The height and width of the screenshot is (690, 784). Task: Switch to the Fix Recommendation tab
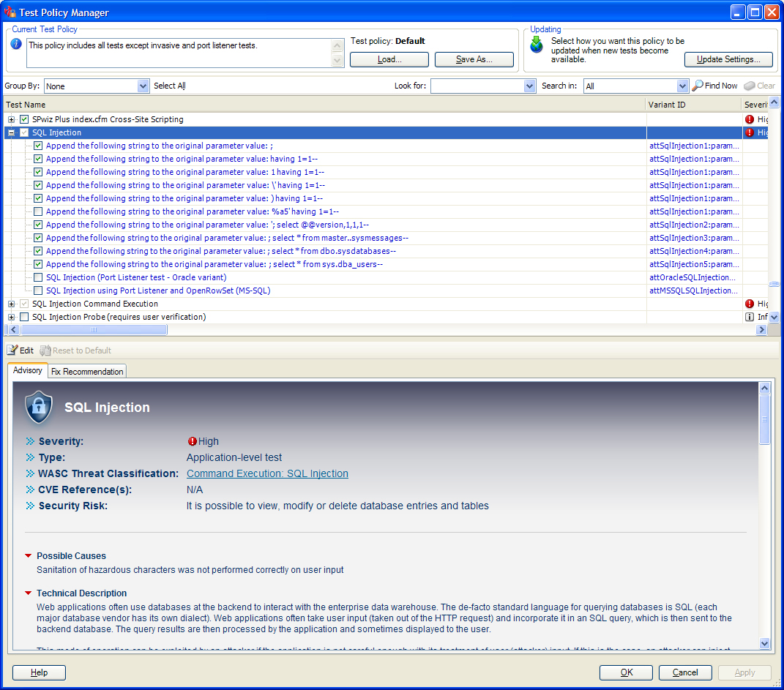point(87,372)
